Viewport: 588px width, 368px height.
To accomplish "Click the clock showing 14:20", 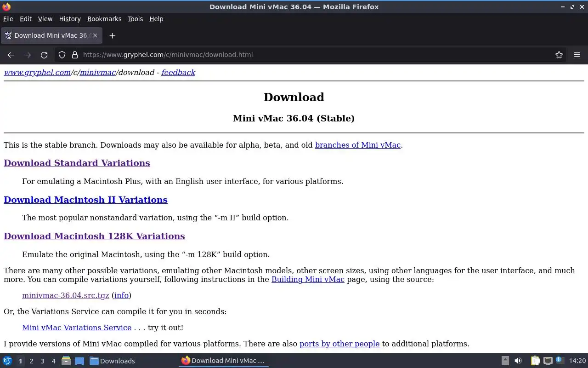I will (x=577, y=361).
